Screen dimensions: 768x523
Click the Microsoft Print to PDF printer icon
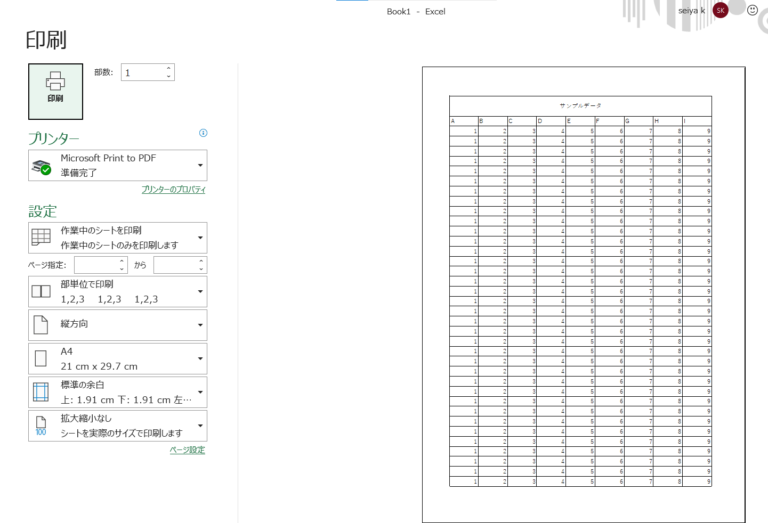(41, 166)
